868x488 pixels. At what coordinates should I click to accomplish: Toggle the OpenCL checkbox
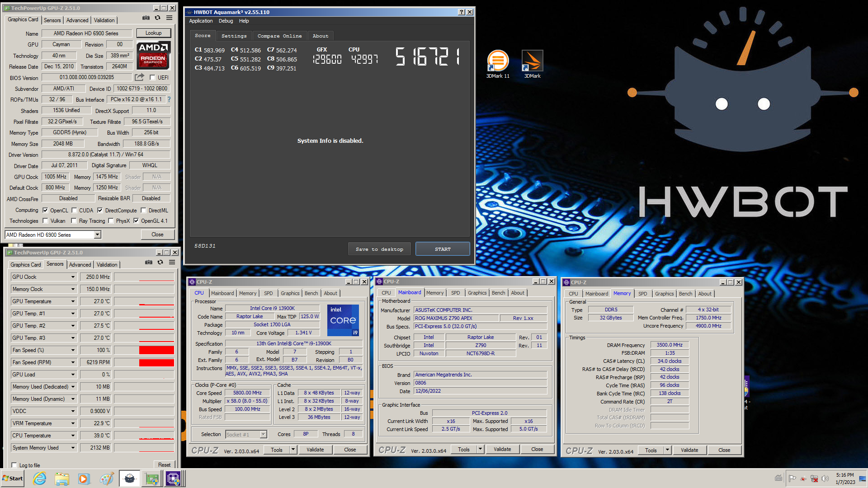click(45, 210)
